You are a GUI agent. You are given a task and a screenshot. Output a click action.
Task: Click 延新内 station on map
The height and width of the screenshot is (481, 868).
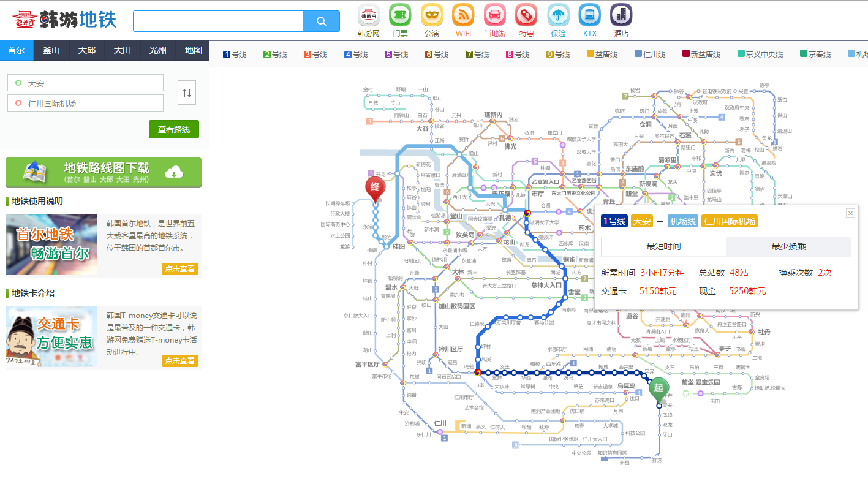[x=493, y=115]
